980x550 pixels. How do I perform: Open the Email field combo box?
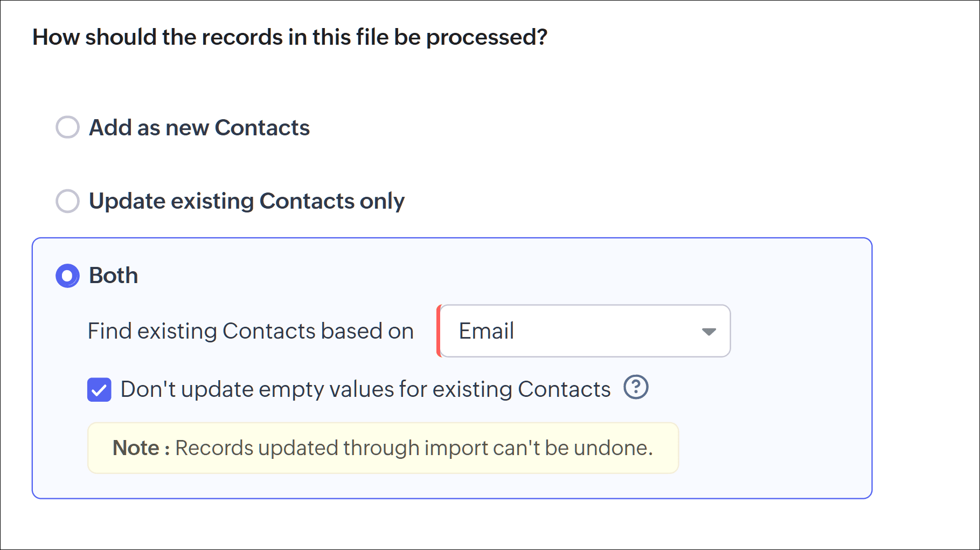[x=583, y=331]
